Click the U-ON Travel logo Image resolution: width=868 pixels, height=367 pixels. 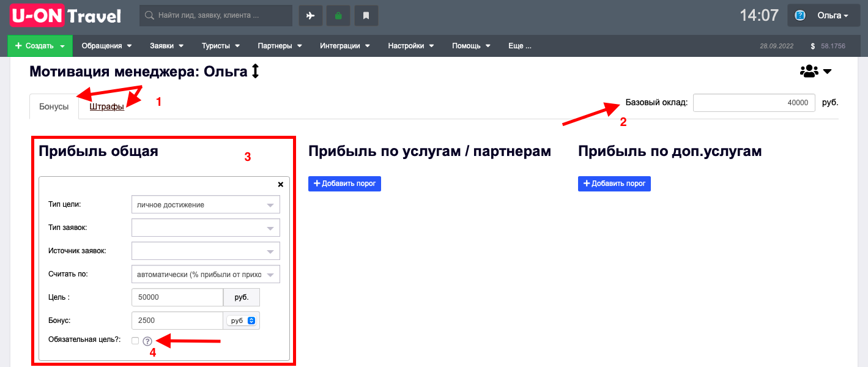coord(65,15)
